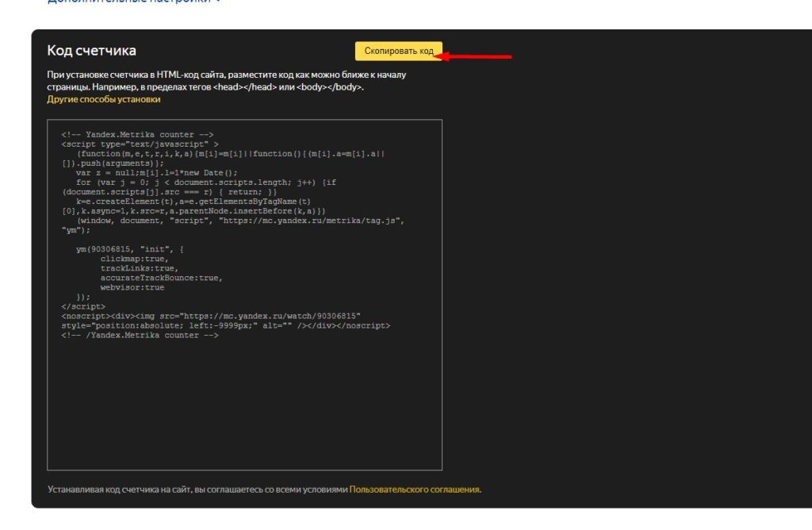The height and width of the screenshot is (530, 812).
Task: Click the "webvisor:true" parameter line
Action: click(x=132, y=287)
